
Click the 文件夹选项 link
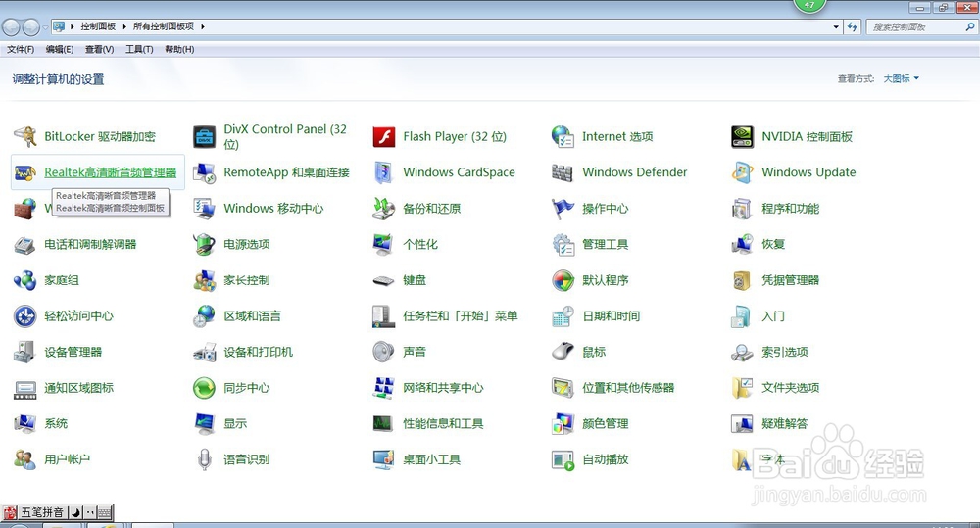pos(791,388)
